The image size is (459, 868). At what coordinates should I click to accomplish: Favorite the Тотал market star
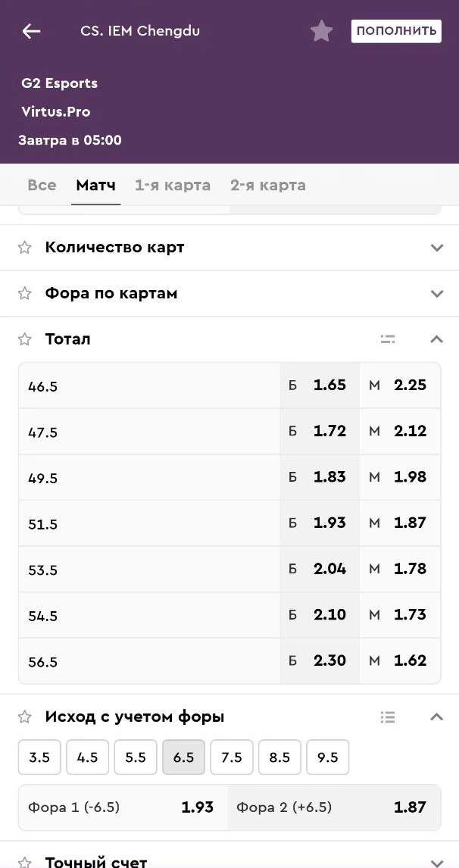(25, 339)
